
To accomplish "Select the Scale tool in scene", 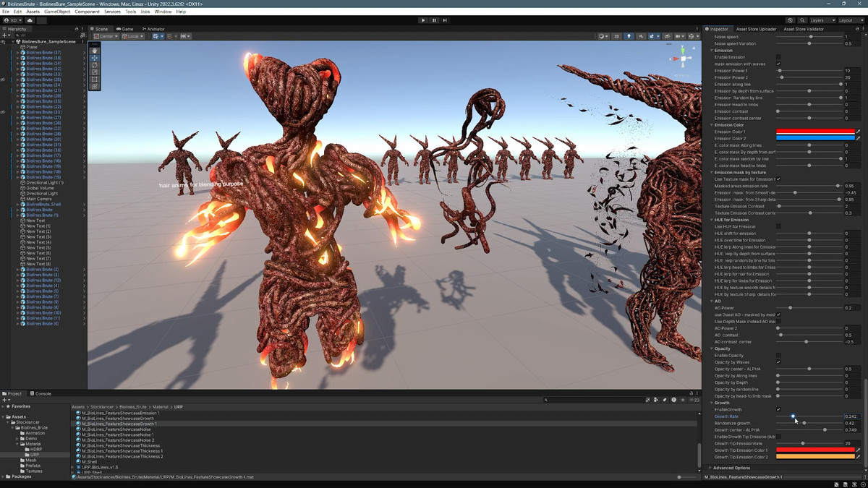I will (95, 72).
